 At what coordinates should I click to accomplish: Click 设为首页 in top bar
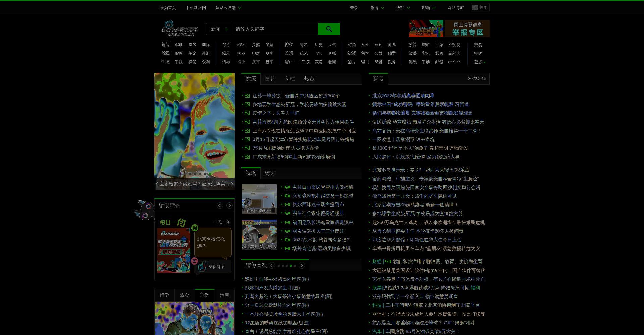[x=168, y=8]
